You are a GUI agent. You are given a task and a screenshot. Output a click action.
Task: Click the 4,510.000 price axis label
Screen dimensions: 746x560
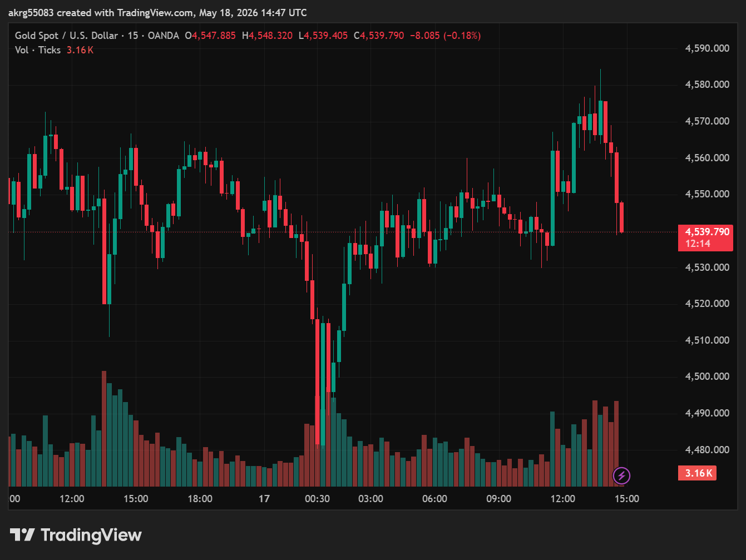tap(707, 340)
